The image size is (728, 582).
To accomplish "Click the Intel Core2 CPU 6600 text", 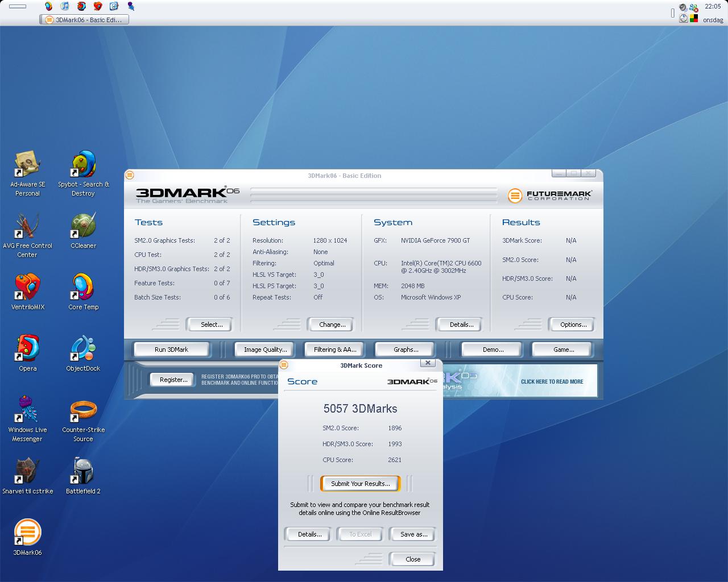I will (x=441, y=267).
